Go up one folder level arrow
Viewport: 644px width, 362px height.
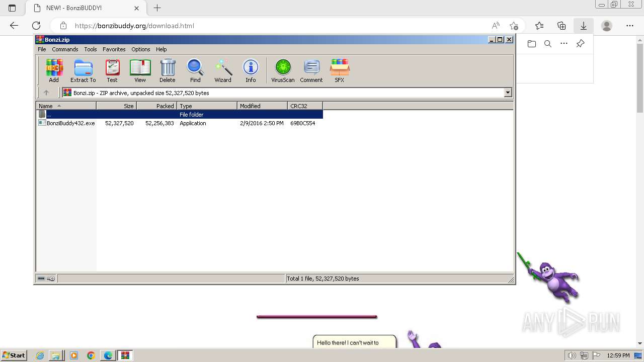point(46,93)
